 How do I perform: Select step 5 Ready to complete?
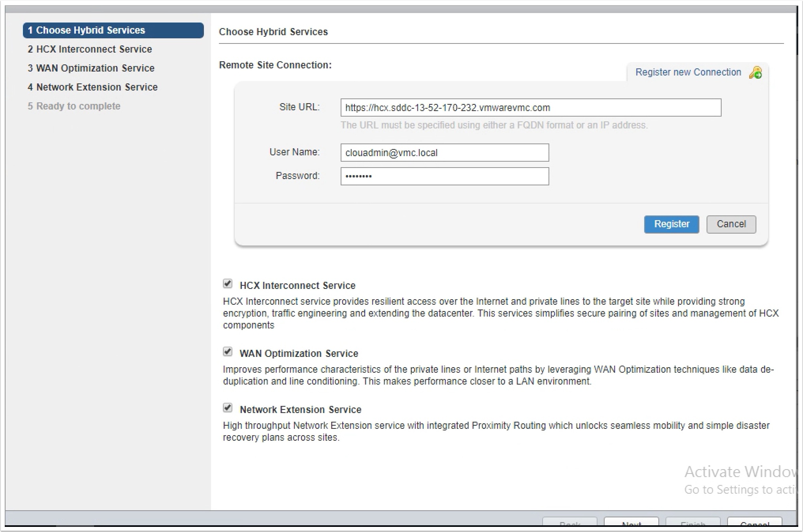74,106
